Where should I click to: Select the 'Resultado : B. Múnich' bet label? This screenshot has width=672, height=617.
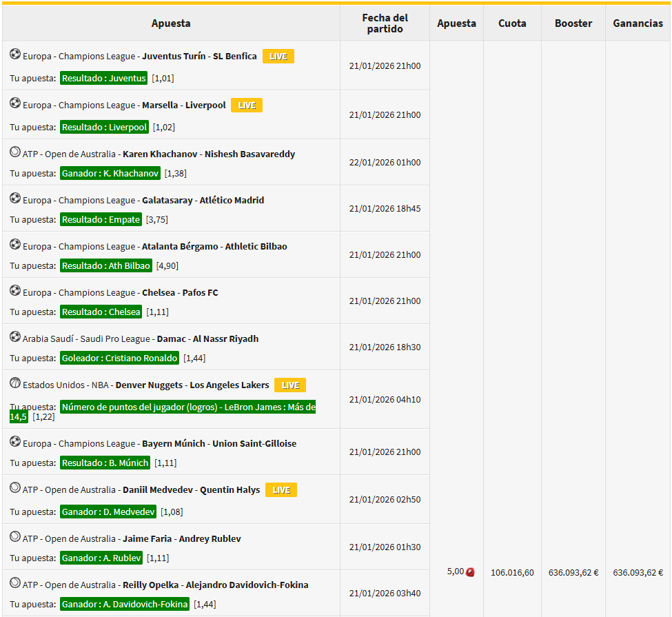coord(105,463)
